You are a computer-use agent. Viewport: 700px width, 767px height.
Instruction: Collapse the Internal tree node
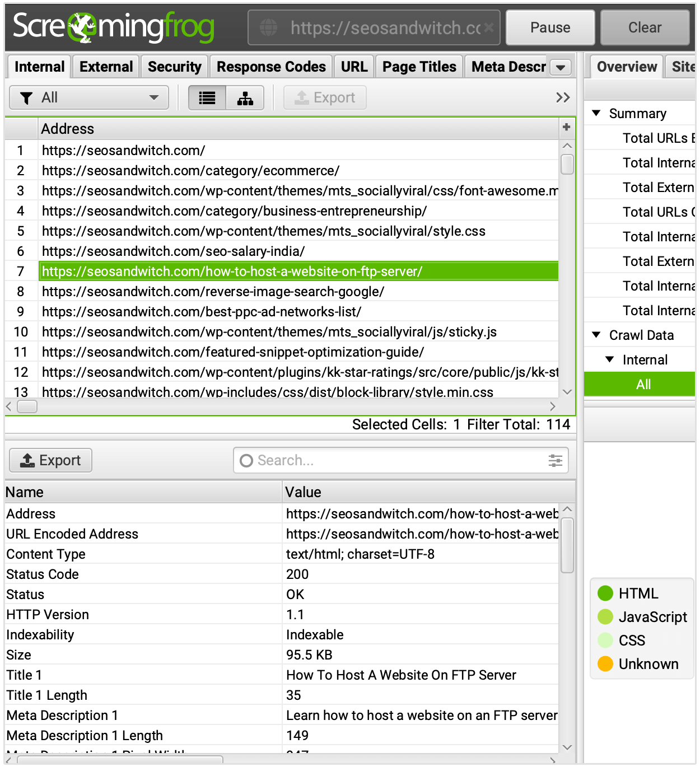[610, 359]
